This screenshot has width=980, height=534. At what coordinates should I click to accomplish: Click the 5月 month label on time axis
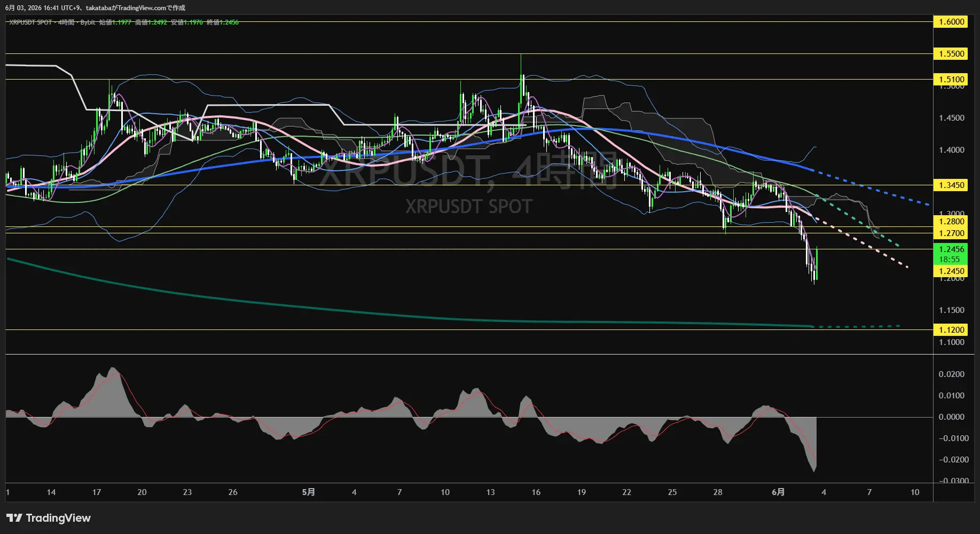(x=309, y=492)
